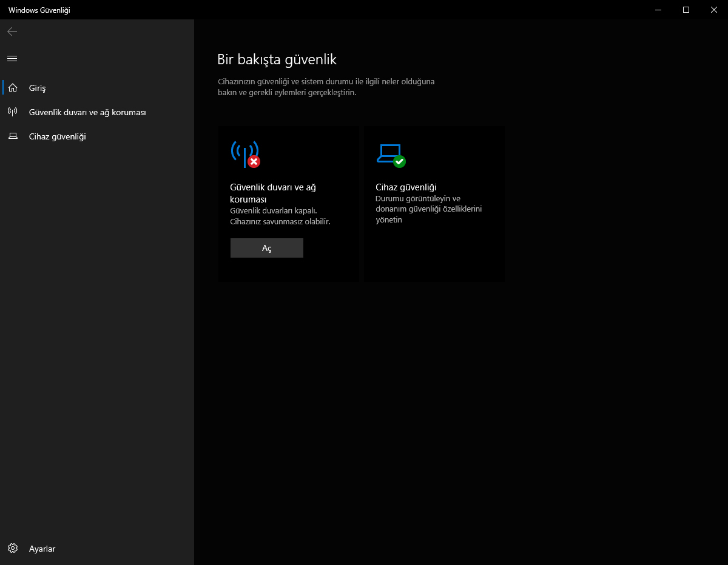Click text 'Cihazınız savunmasız olabilir.'
This screenshot has width=728, height=565.
(280, 221)
